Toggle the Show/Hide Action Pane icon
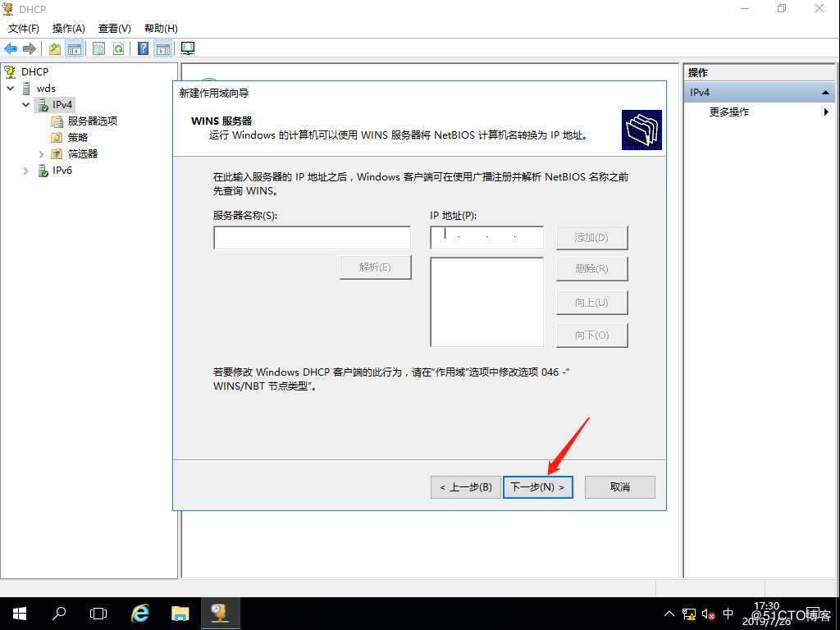Viewport: 840px width, 630px height. tap(163, 48)
